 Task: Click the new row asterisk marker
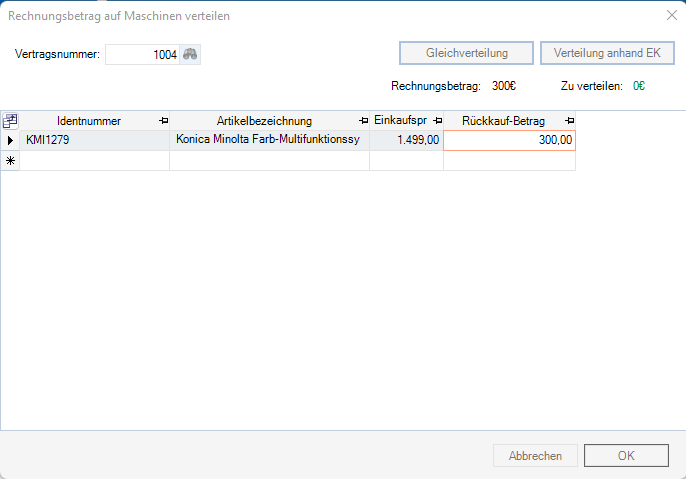[10, 161]
